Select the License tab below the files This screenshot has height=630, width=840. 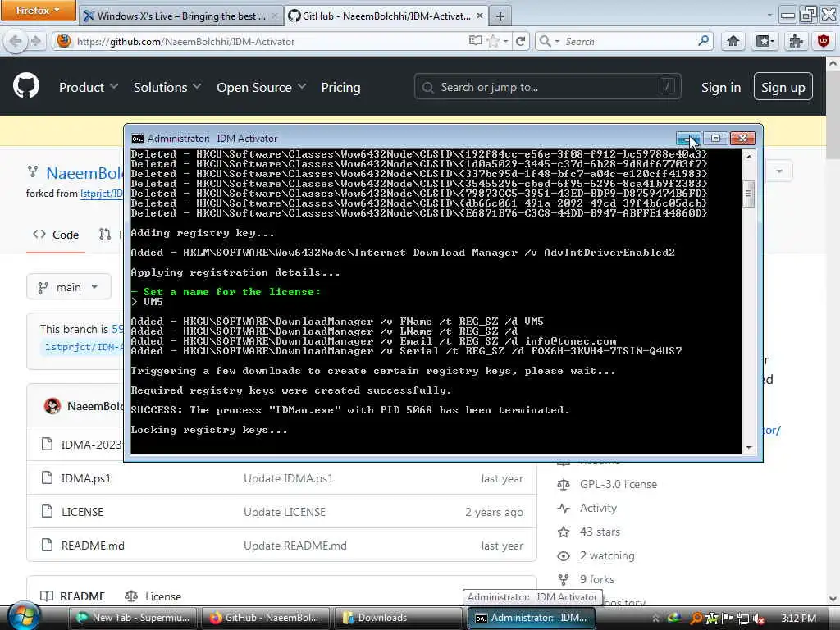(153, 596)
